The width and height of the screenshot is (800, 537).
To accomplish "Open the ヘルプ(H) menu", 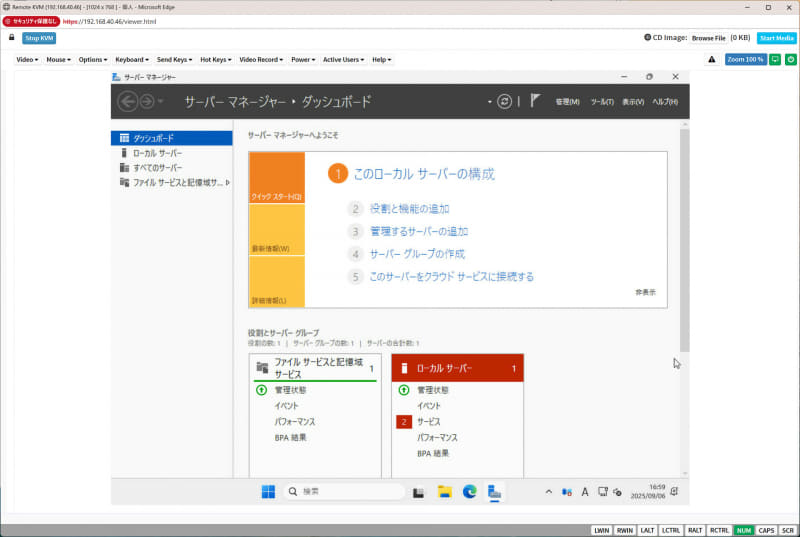I will pos(665,102).
